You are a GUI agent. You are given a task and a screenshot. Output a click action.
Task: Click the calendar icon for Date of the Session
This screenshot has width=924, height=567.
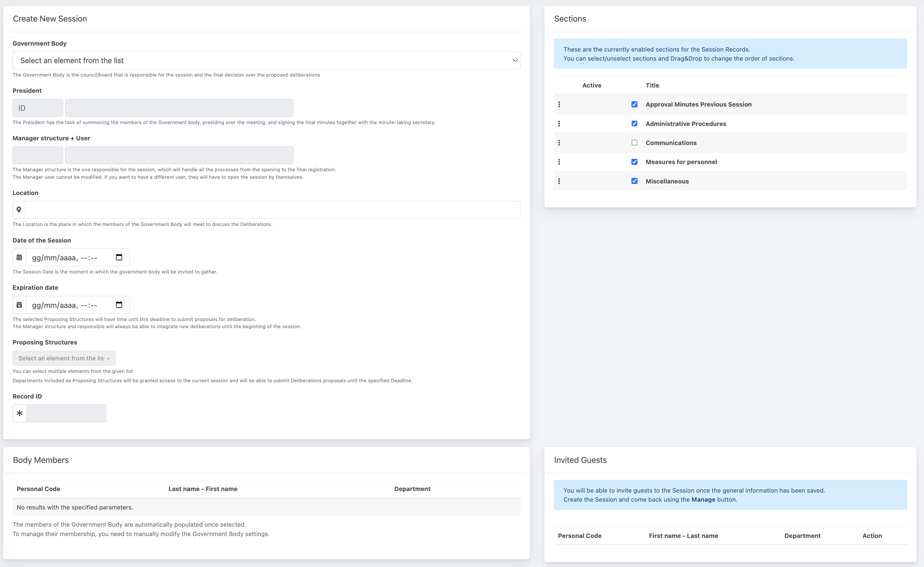point(19,258)
